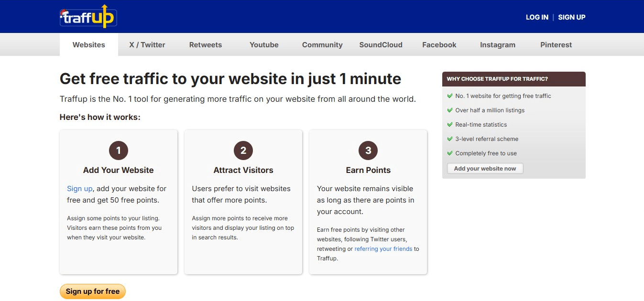
Task: Click the Attract Visitors heading
Action: [243, 170]
